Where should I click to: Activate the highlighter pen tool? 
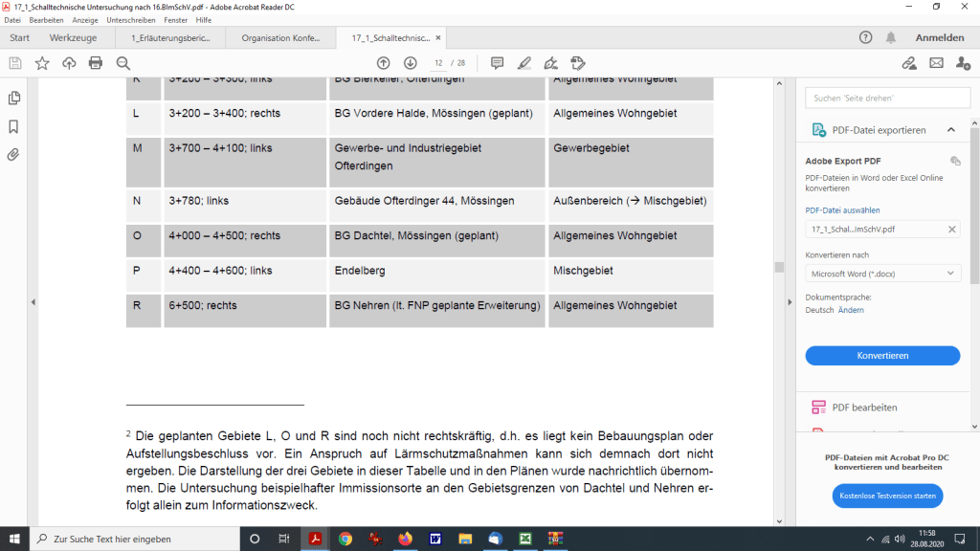pos(523,63)
